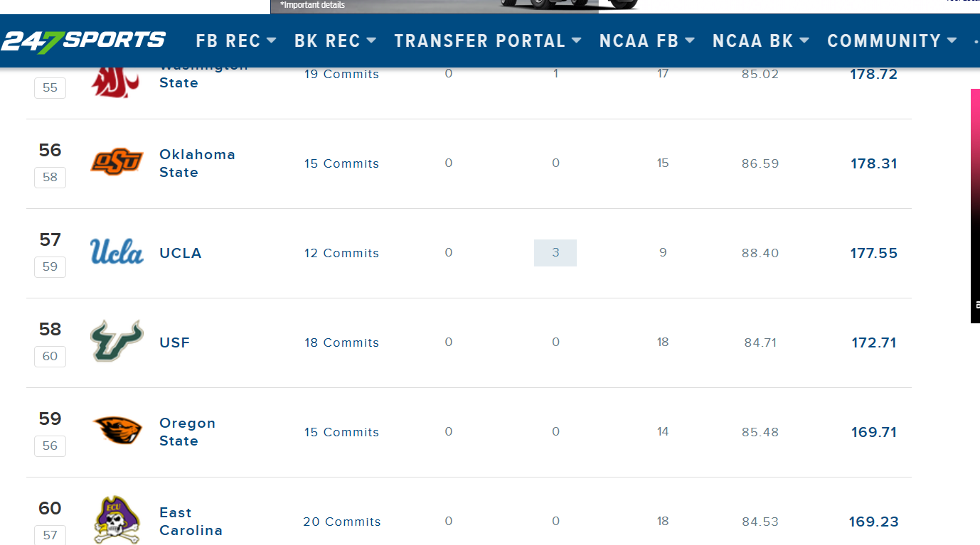
Task: Select UCLA's highlighted 4-star count cell
Action: tap(555, 253)
